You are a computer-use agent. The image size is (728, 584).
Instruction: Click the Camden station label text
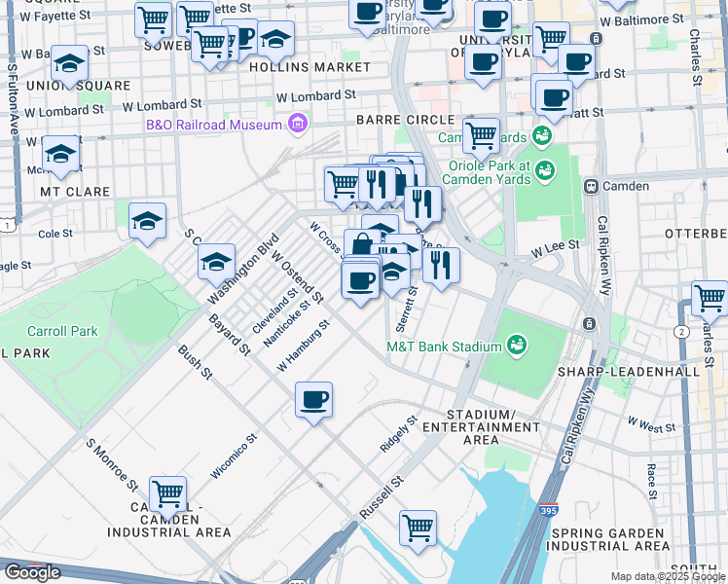coord(626,186)
